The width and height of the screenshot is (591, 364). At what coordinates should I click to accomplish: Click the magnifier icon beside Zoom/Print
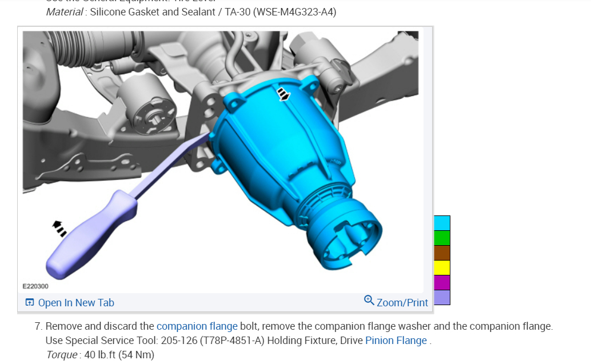(369, 301)
